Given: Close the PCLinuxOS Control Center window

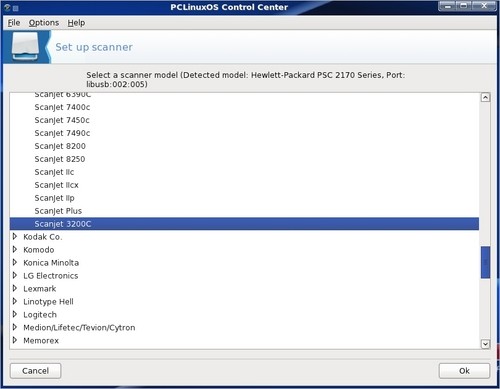Looking at the screenshot, I should [484, 6].
